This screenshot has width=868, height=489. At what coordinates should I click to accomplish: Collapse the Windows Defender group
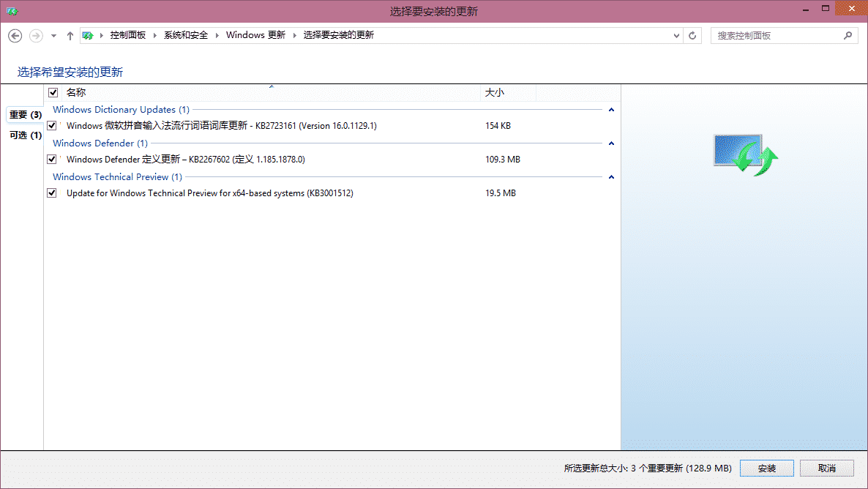point(611,143)
